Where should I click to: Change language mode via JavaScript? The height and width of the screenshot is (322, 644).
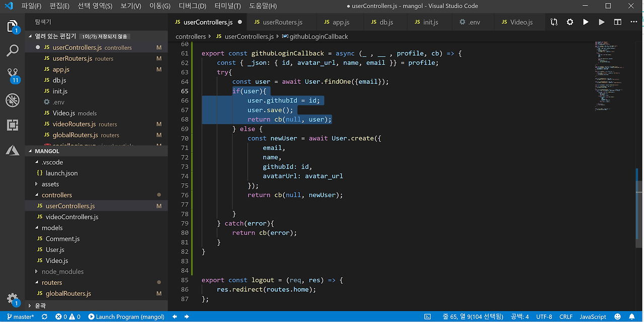593,317
